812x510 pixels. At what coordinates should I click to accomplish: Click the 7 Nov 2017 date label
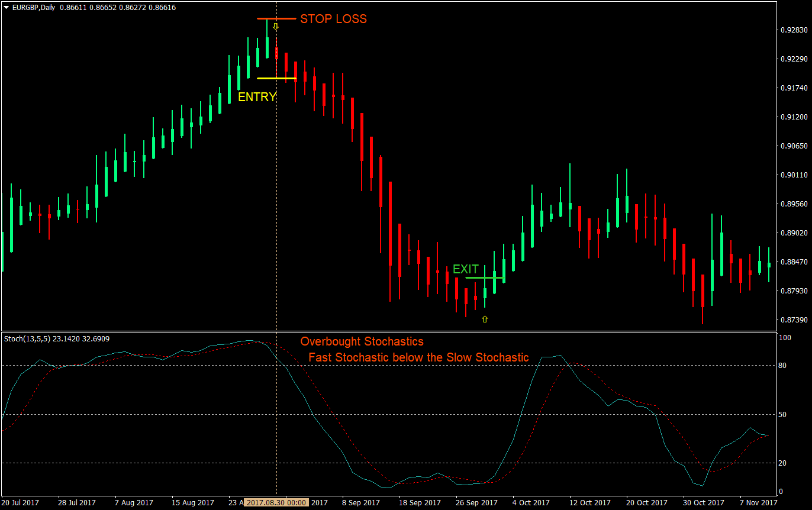point(758,502)
